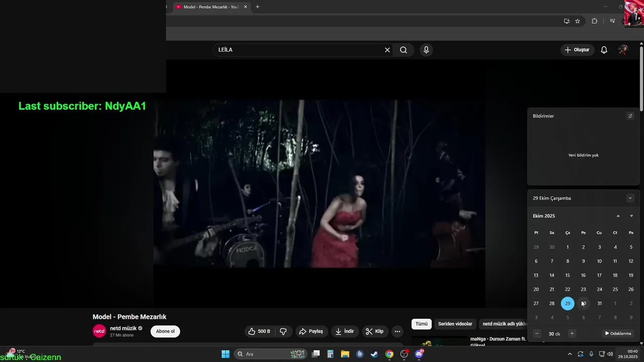Like the video with 500 B likes

point(260,331)
